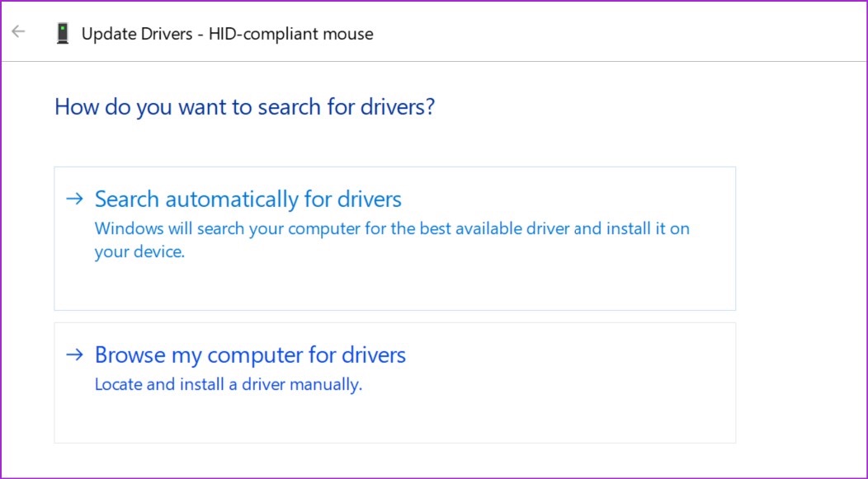The image size is (868, 479).
Task: Click the arrow icon before Search automatically
Action: click(75, 198)
